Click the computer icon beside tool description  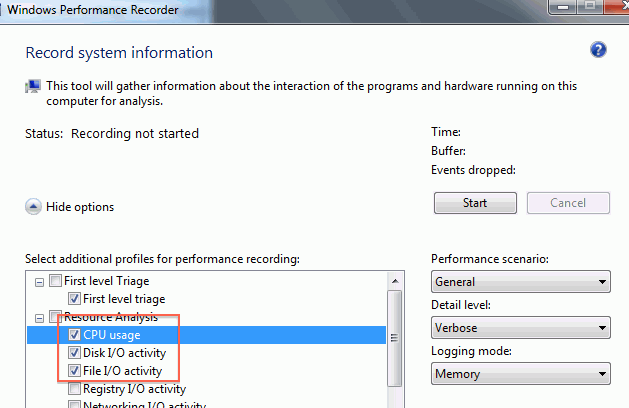point(33,86)
